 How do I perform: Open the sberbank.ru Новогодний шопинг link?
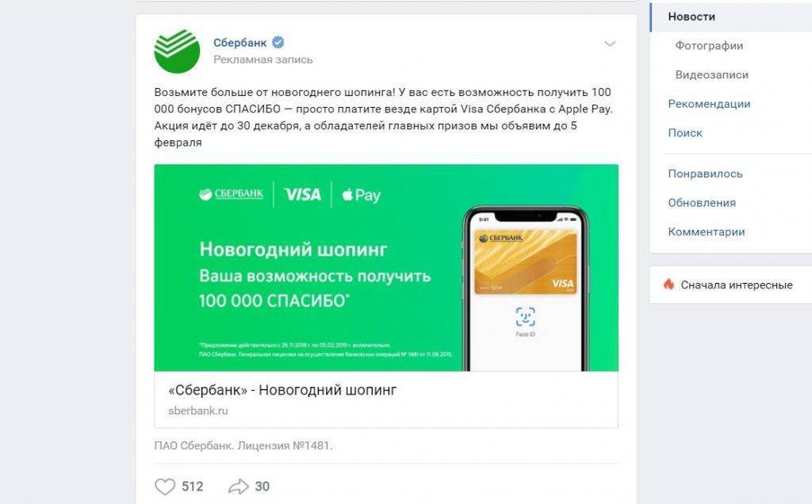click(x=386, y=399)
